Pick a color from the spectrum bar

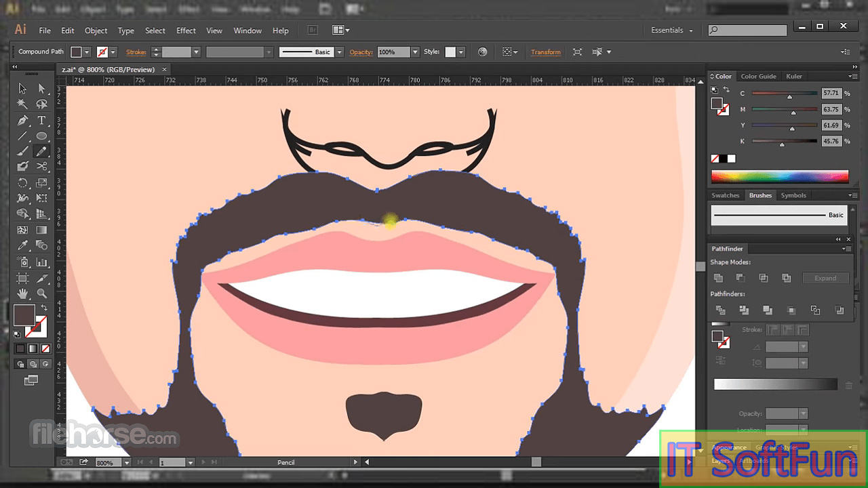pyautogui.click(x=780, y=176)
